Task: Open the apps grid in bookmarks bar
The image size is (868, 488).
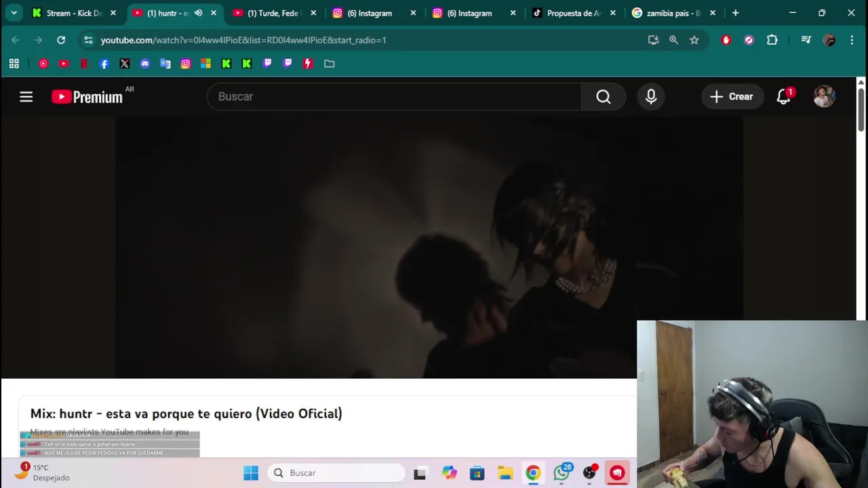Action: click(x=14, y=64)
